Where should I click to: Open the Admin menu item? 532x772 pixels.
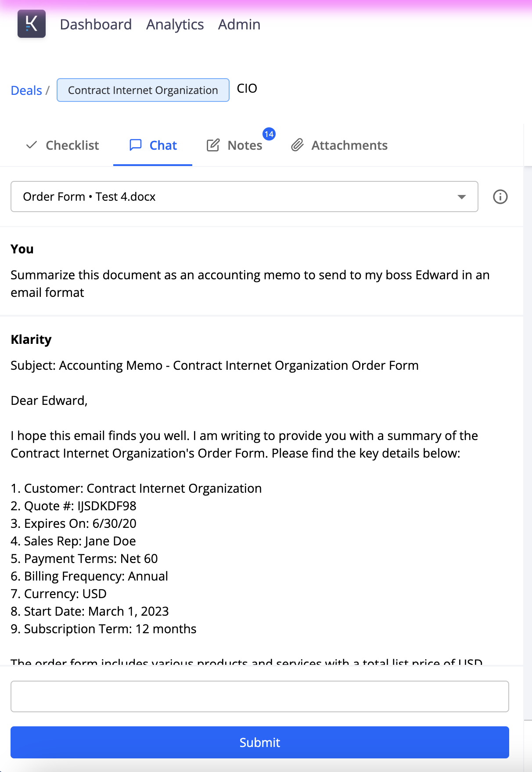[239, 24]
